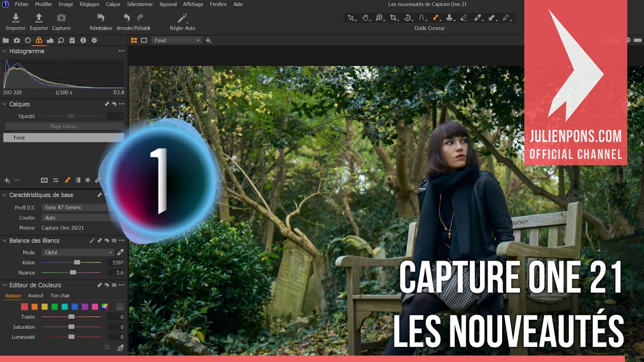
Task: Click the Plage Luma button
Action: point(64,126)
